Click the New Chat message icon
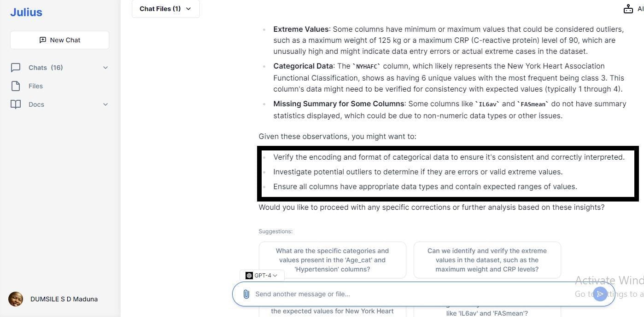 [x=43, y=40]
